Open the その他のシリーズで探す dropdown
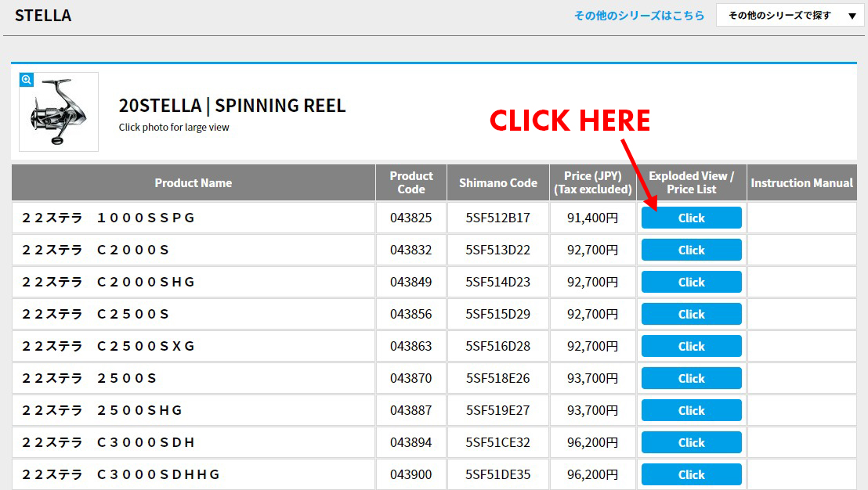The image size is (868, 490). [x=790, y=16]
